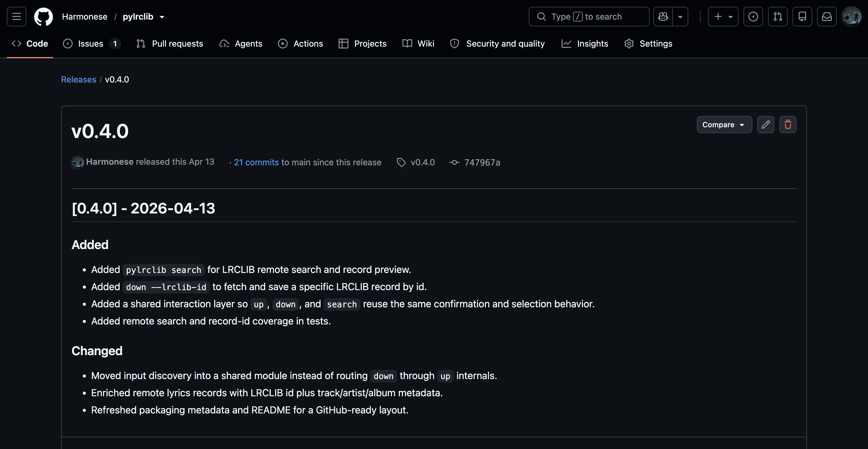The width and height of the screenshot is (868, 449).
Task: Click the Added section heading
Action: (90, 245)
